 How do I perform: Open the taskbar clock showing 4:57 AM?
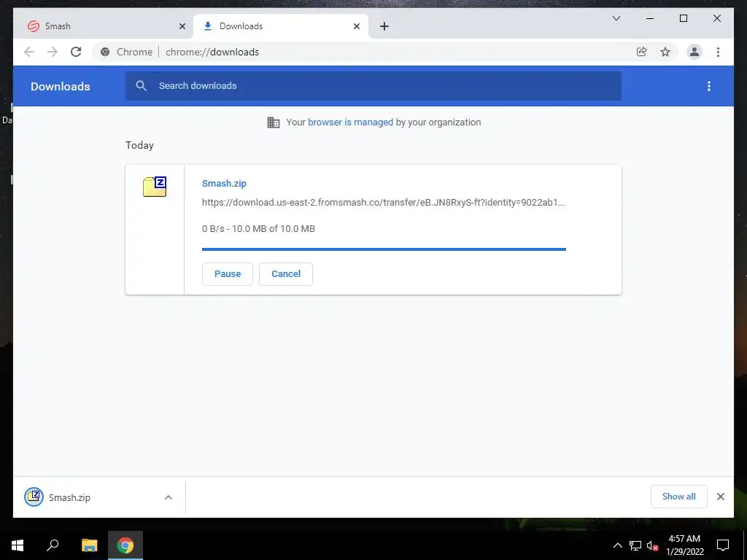684,545
